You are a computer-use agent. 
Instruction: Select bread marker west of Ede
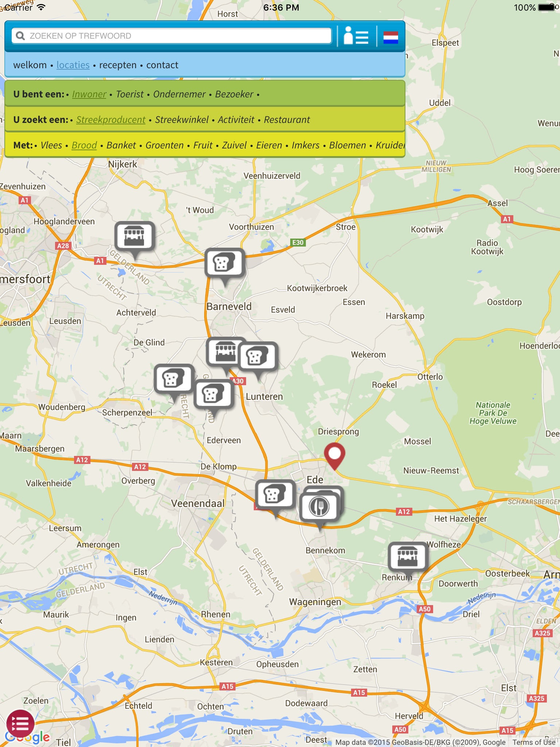pos(275,495)
